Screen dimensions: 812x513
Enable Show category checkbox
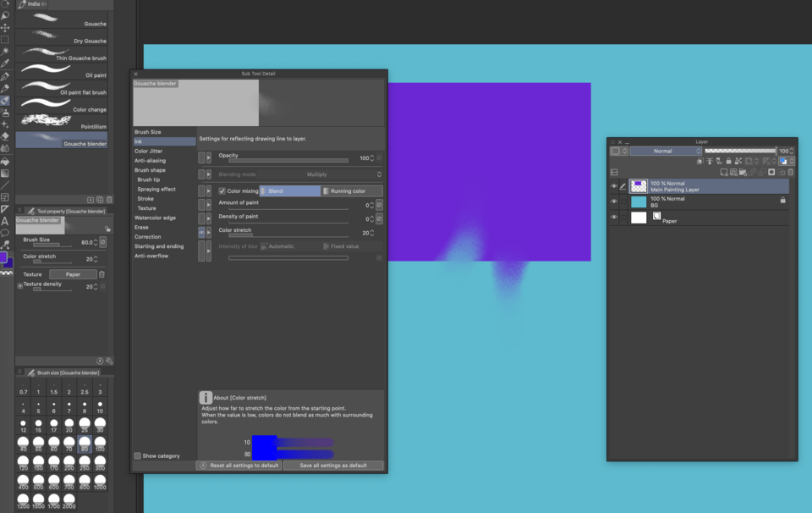[138, 456]
